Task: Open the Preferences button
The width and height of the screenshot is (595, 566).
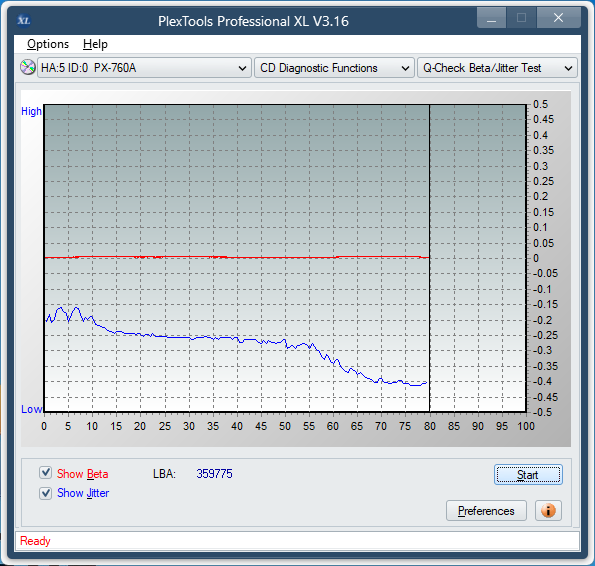Action: pyautogui.click(x=486, y=511)
